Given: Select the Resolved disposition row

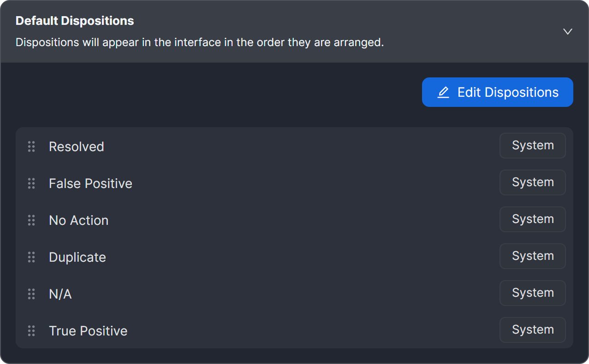Looking at the screenshot, I should click(76, 146).
